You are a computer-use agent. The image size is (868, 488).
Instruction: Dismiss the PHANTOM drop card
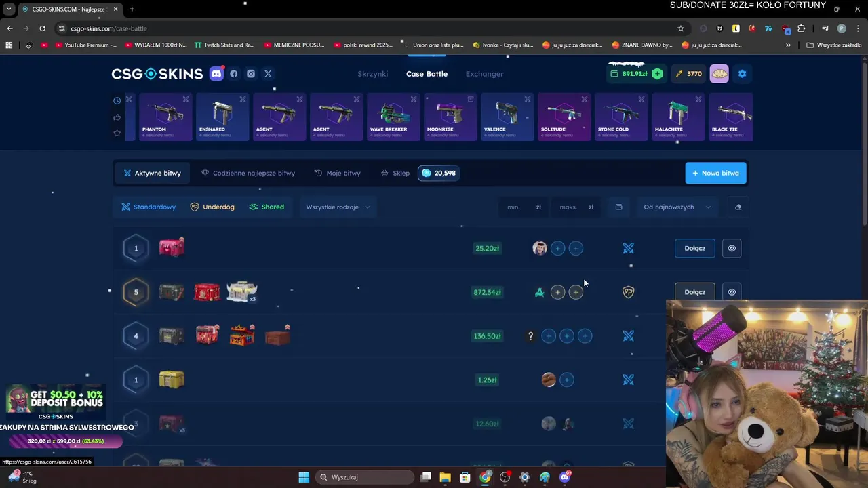pos(186,99)
